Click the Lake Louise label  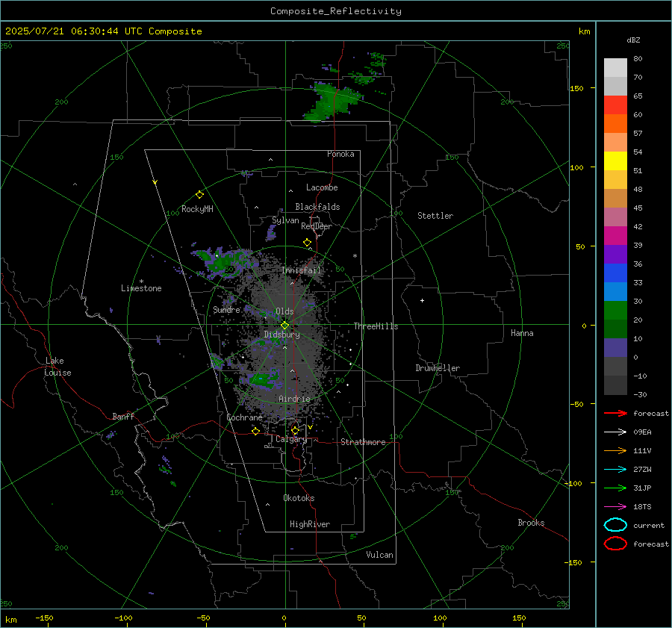point(57,367)
